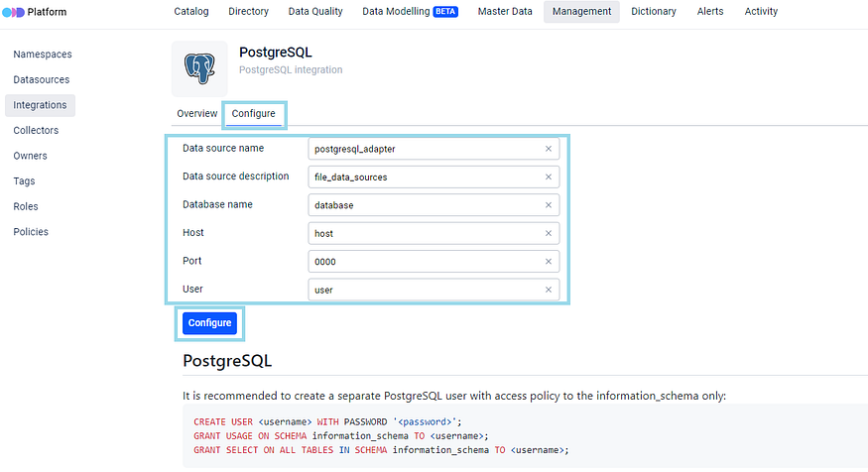
Task: Clear the Host field value
Action: click(x=549, y=234)
